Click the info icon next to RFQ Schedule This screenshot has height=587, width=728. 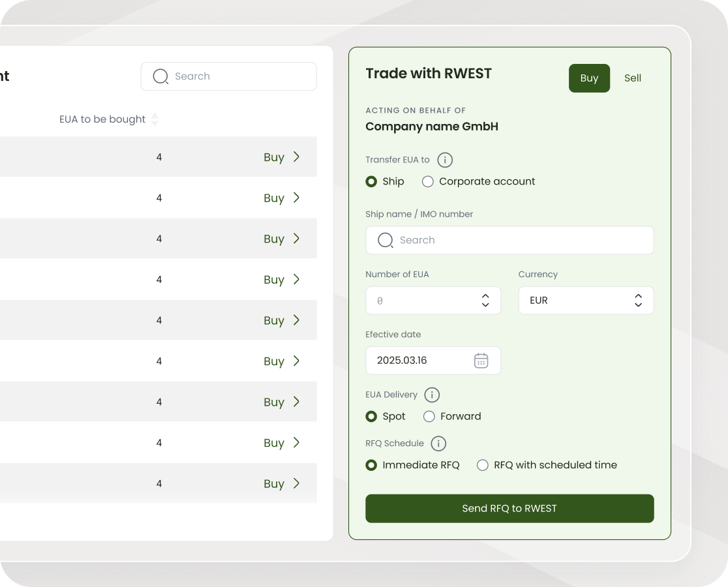point(439,444)
